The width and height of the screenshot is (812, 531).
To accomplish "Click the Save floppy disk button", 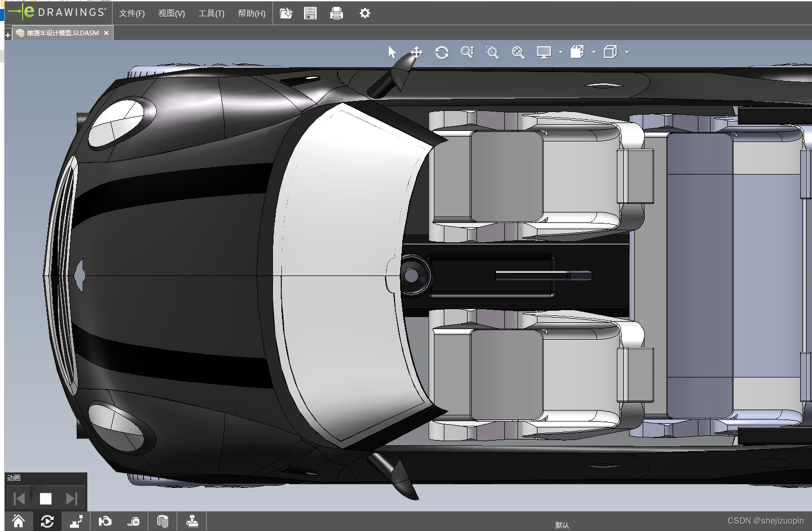I will (x=310, y=13).
